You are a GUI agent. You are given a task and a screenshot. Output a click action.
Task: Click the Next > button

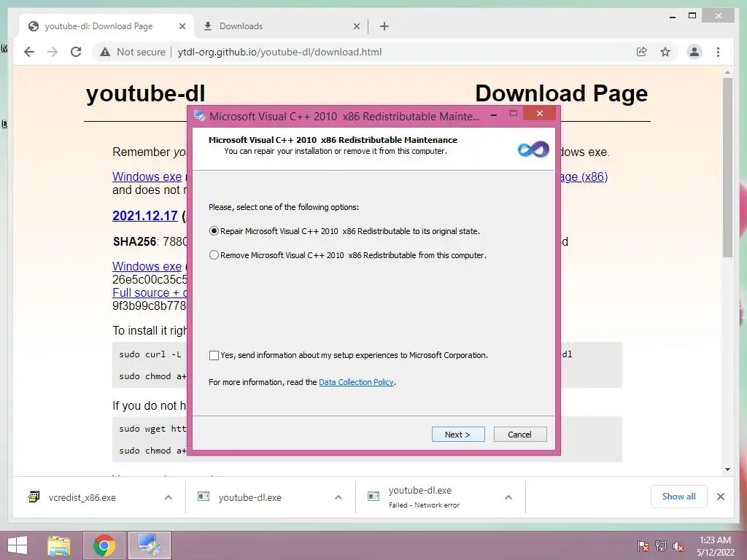tap(458, 435)
